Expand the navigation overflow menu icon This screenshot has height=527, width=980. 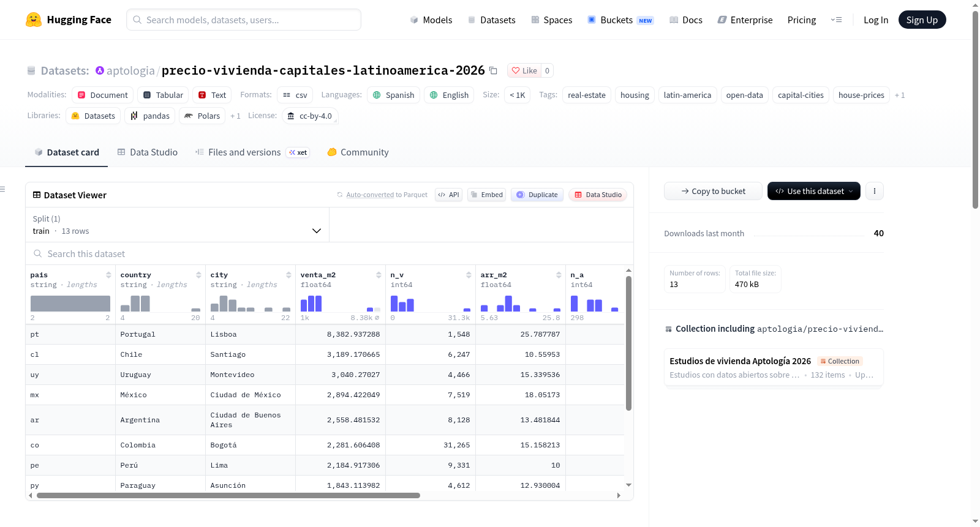(x=836, y=20)
